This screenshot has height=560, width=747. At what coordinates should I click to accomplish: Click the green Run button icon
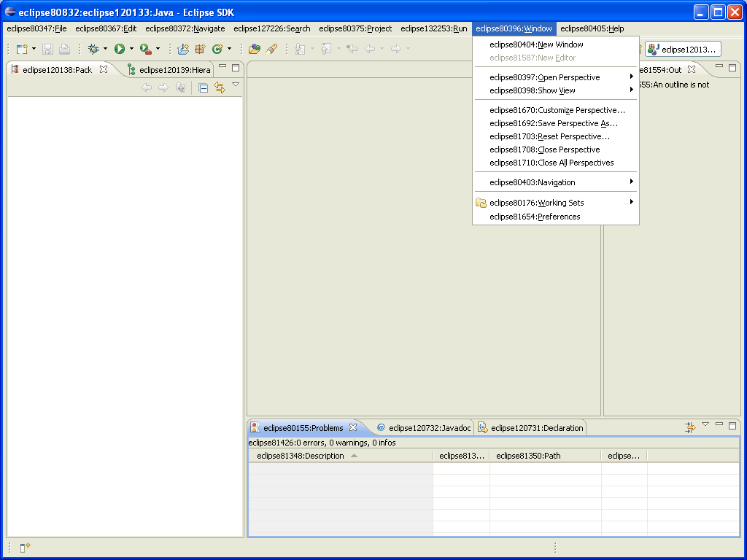coord(119,49)
